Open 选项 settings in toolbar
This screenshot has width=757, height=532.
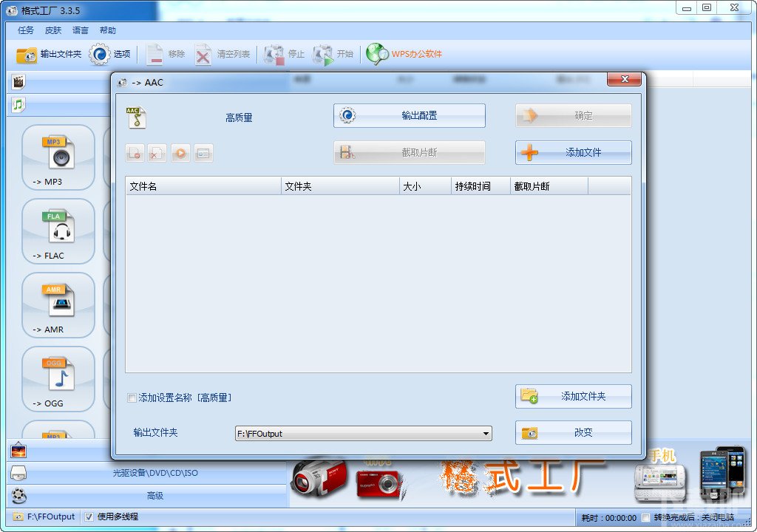click(x=110, y=54)
